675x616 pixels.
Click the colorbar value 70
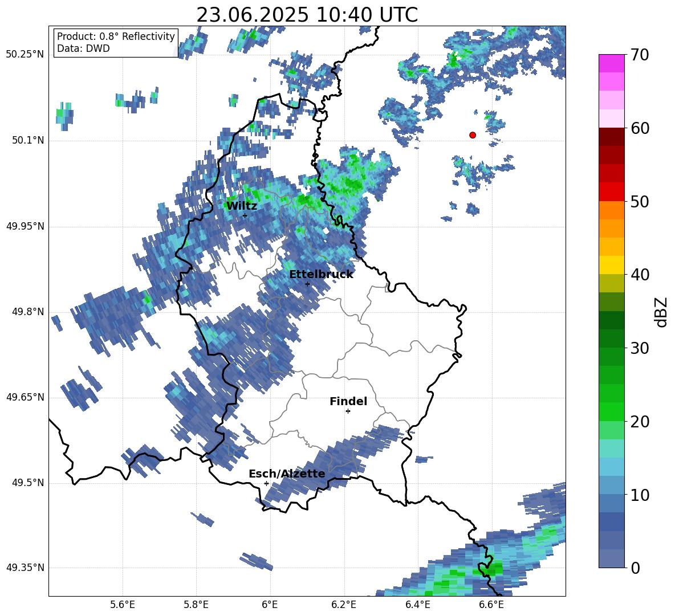pos(640,55)
